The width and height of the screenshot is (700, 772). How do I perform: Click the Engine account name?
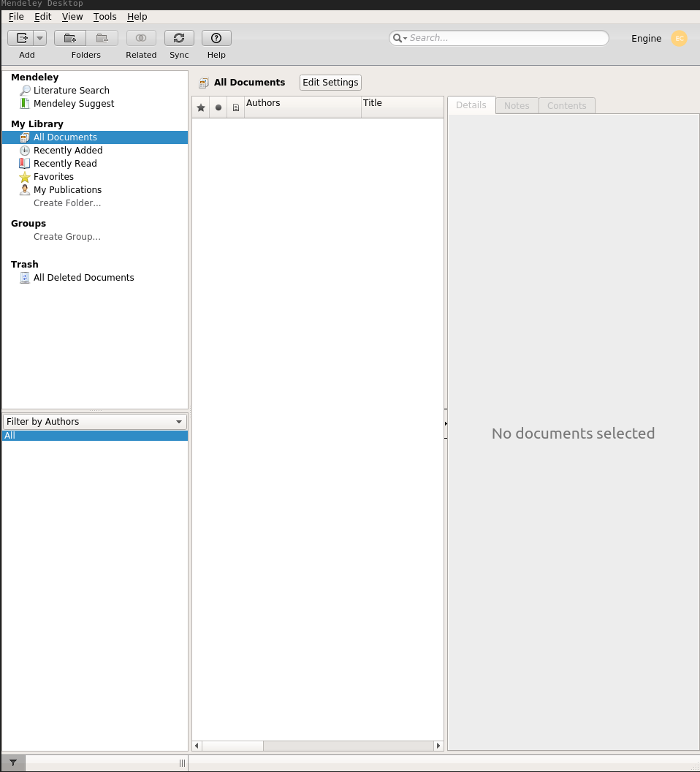coord(646,39)
